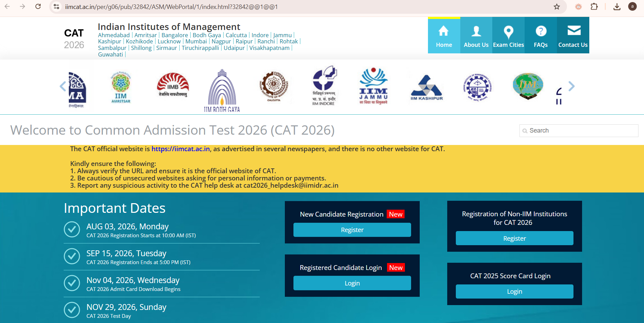The width and height of the screenshot is (644, 323).
Task: Click Login under Registered Candidate Login
Action: 352,283
